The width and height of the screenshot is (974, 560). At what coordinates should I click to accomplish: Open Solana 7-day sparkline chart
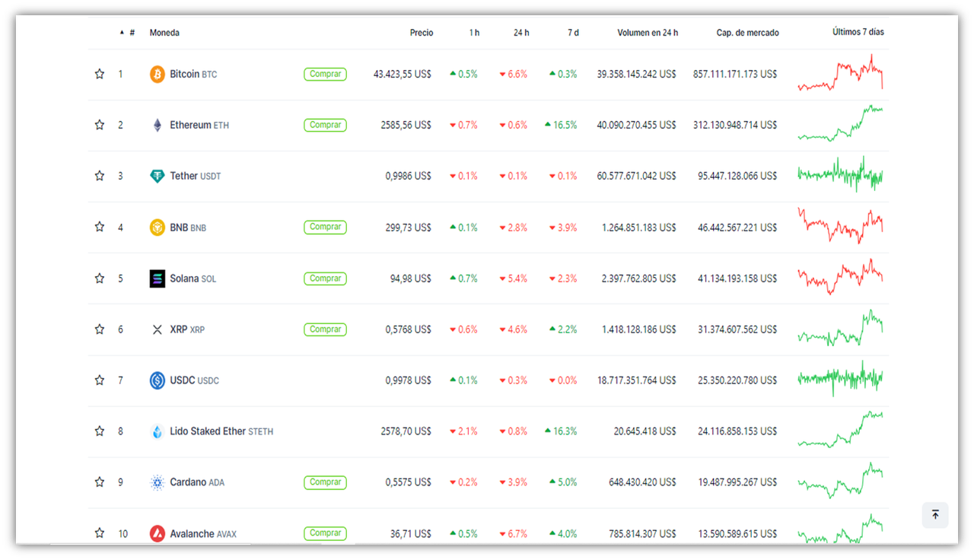(840, 277)
